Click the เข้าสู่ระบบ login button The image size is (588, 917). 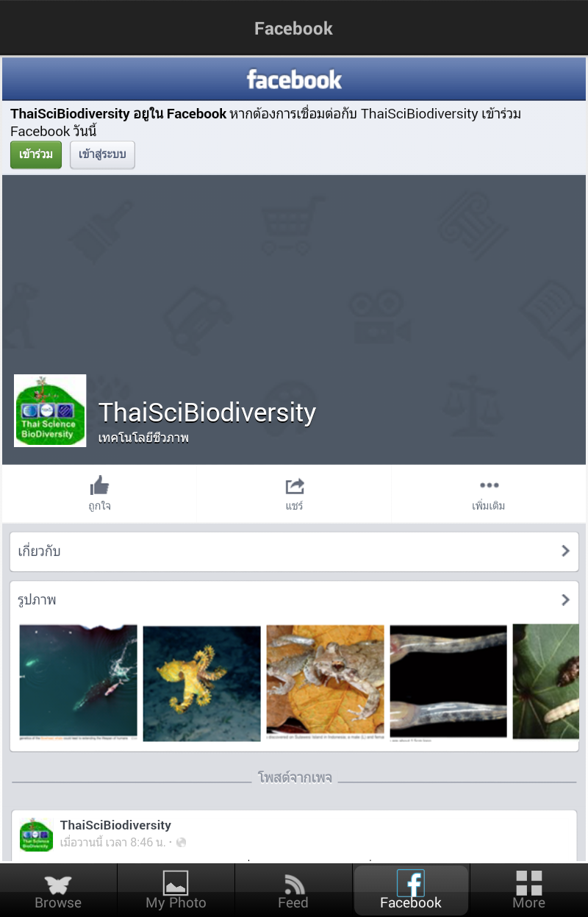102,155
